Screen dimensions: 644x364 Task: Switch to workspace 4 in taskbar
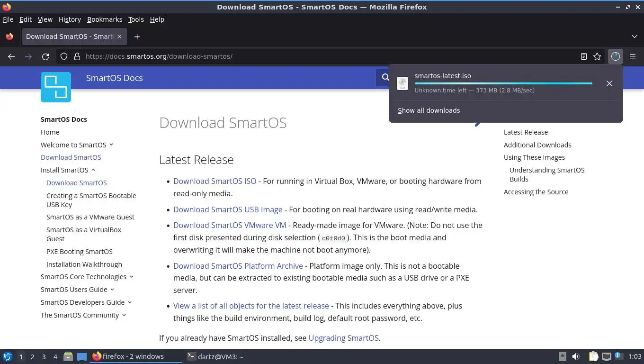click(55, 356)
